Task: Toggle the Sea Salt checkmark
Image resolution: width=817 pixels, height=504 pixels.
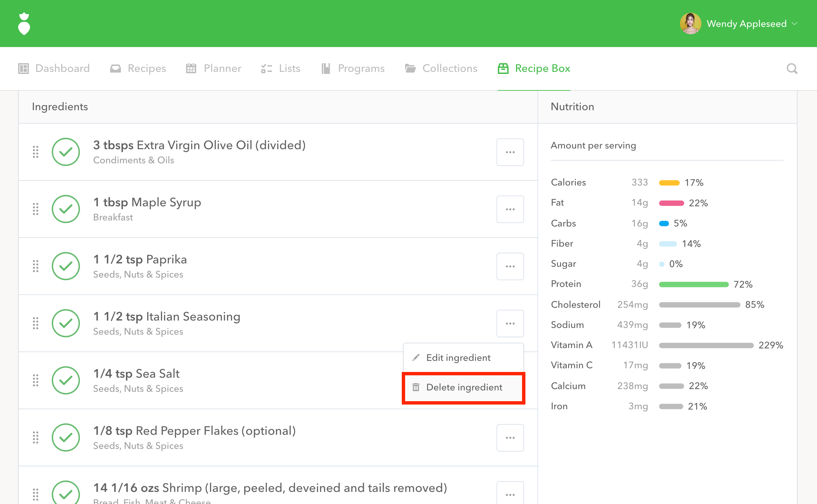Action: pyautogui.click(x=66, y=380)
